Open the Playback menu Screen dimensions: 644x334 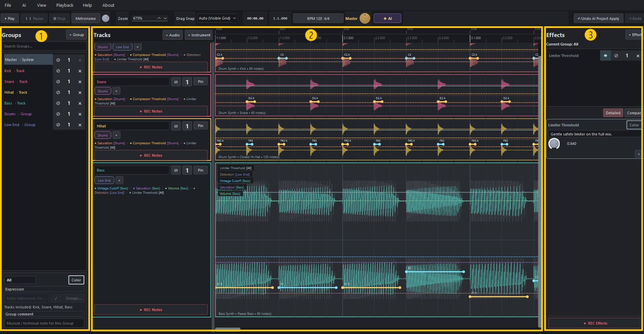click(65, 5)
